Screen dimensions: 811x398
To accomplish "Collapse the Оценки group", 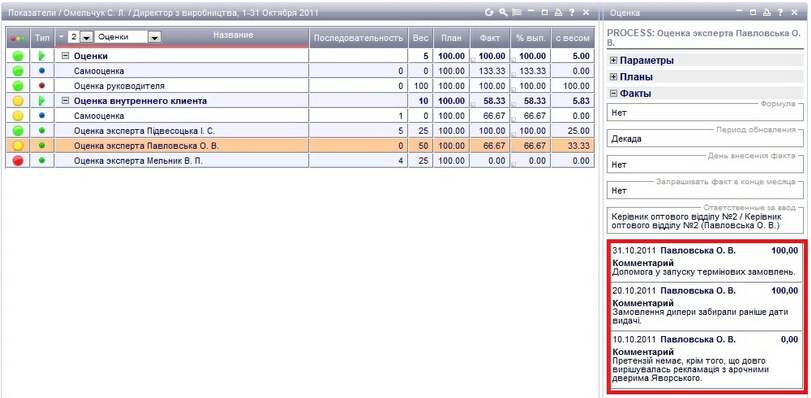I will coord(65,56).
